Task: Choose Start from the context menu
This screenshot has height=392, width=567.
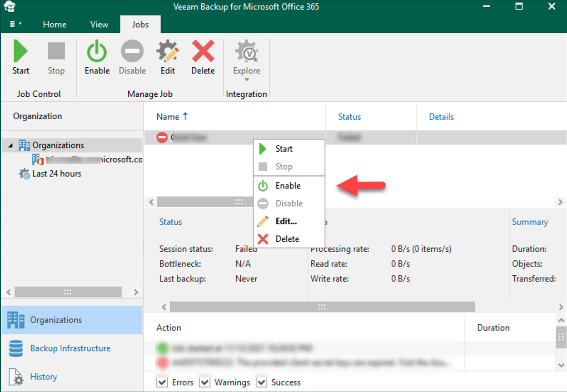Action: [x=289, y=149]
